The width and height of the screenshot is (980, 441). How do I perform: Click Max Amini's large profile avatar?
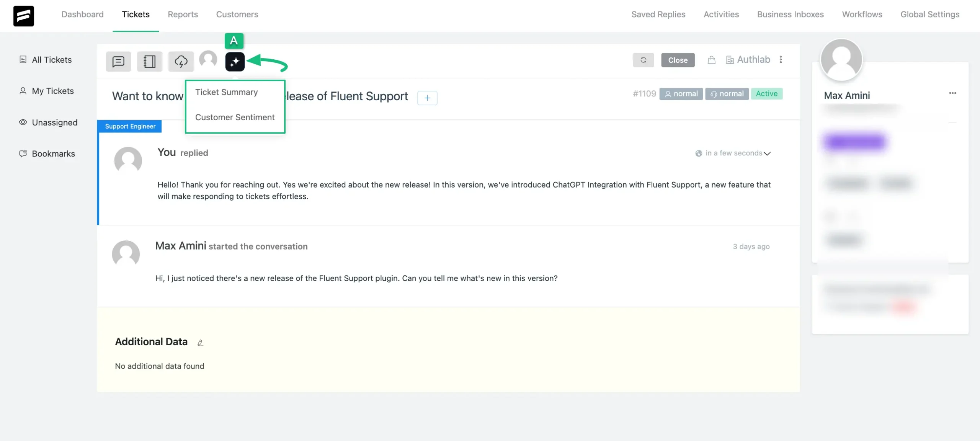click(x=841, y=60)
